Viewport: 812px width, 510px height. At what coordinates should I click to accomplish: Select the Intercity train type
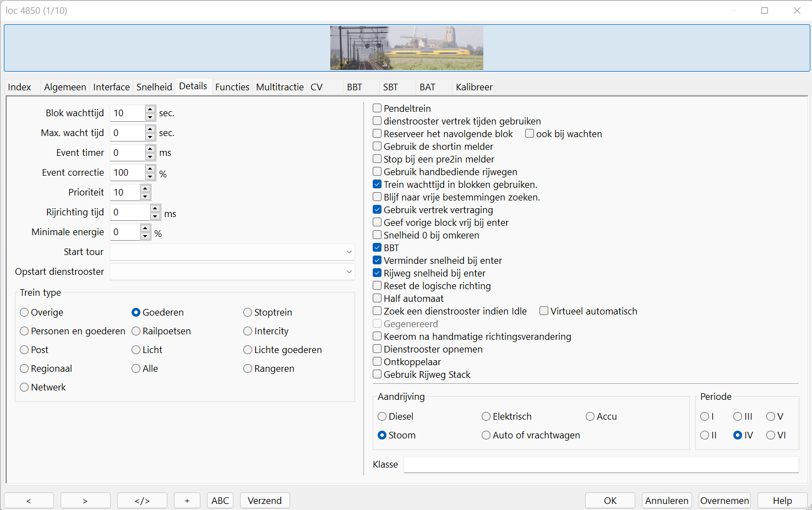coord(248,331)
